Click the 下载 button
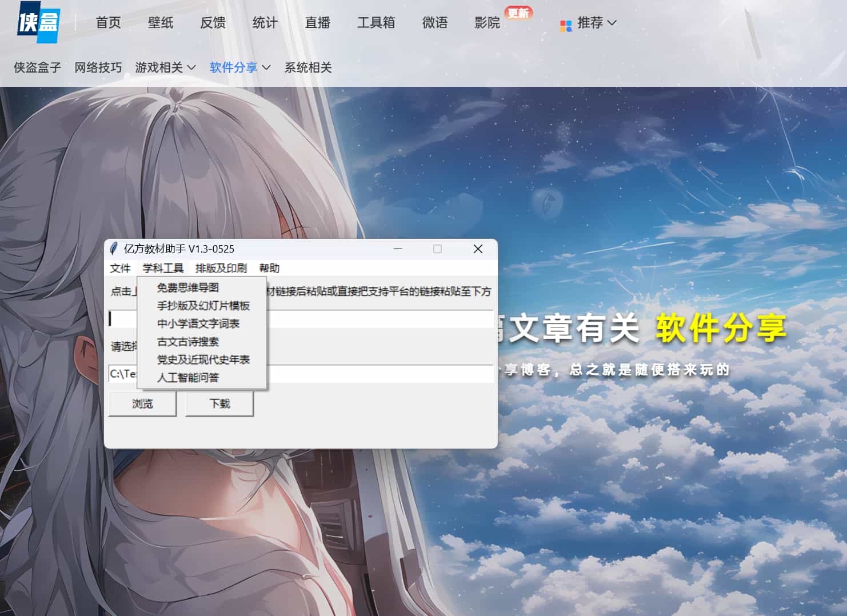The height and width of the screenshot is (616, 847). [219, 403]
